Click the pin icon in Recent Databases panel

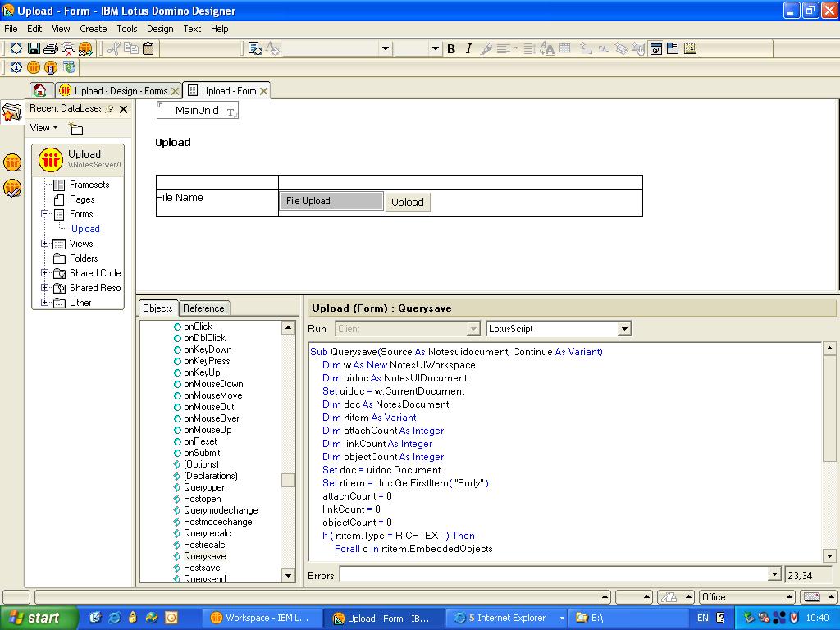(110, 109)
